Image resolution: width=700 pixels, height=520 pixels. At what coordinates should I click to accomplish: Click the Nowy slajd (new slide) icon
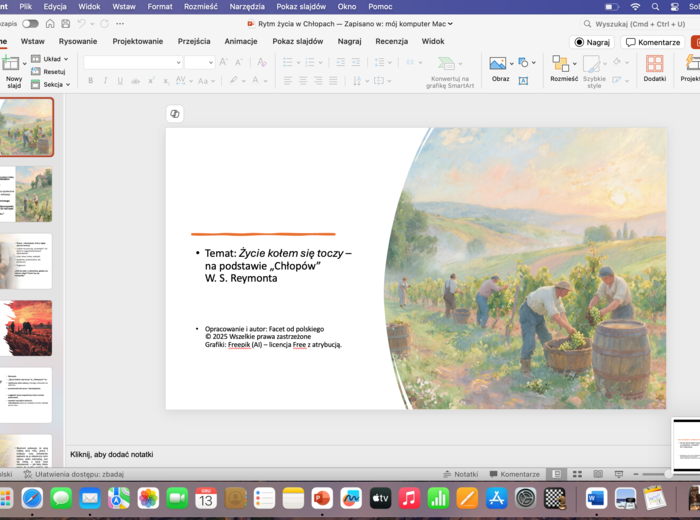point(12,63)
